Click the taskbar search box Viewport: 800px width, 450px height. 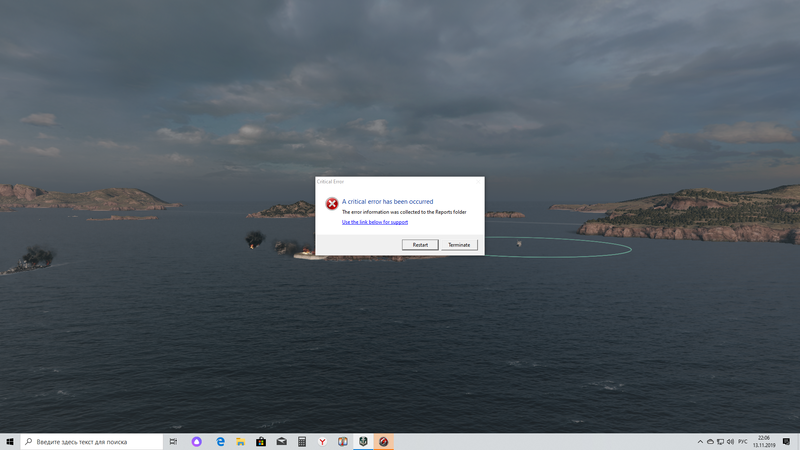coord(92,442)
